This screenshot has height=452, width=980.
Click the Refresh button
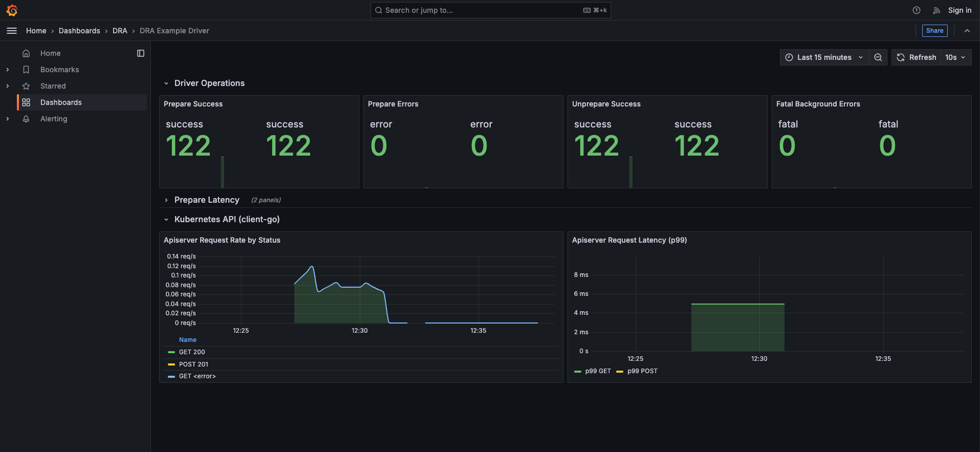coord(917,57)
